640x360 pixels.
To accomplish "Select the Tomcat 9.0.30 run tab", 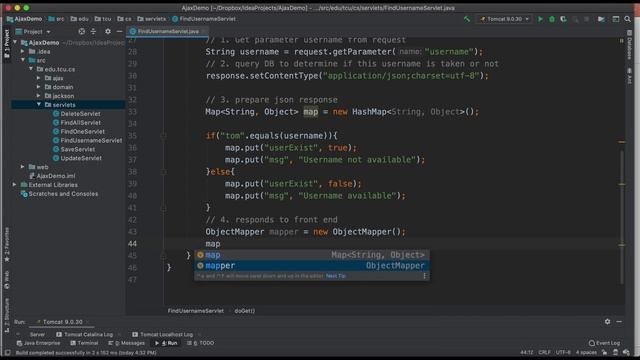I will tap(62, 322).
